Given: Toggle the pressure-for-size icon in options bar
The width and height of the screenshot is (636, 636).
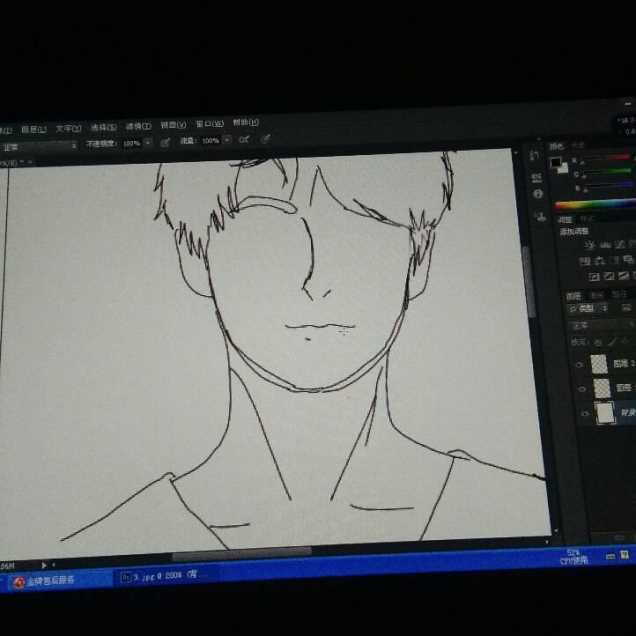Looking at the screenshot, I should [x=266, y=139].
